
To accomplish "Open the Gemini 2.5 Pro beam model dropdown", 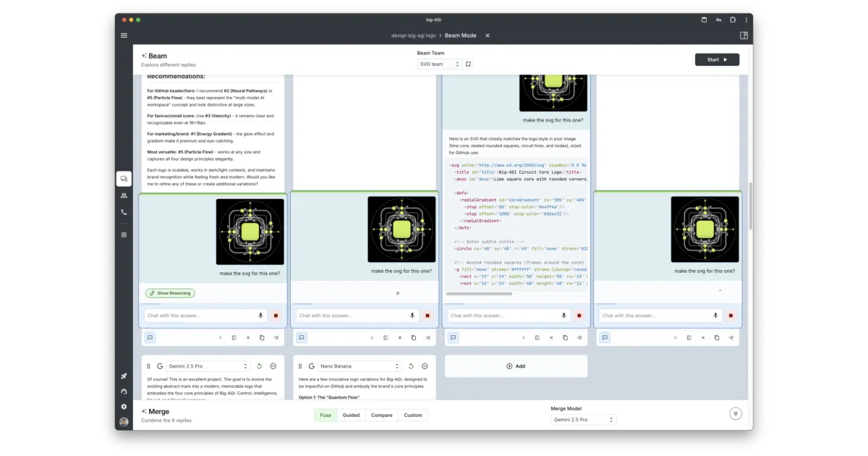I will coord(208,366).
